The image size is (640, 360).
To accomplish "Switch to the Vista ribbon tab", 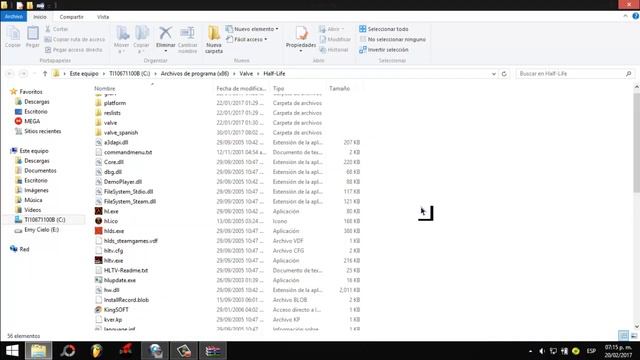I will (103, 17).
